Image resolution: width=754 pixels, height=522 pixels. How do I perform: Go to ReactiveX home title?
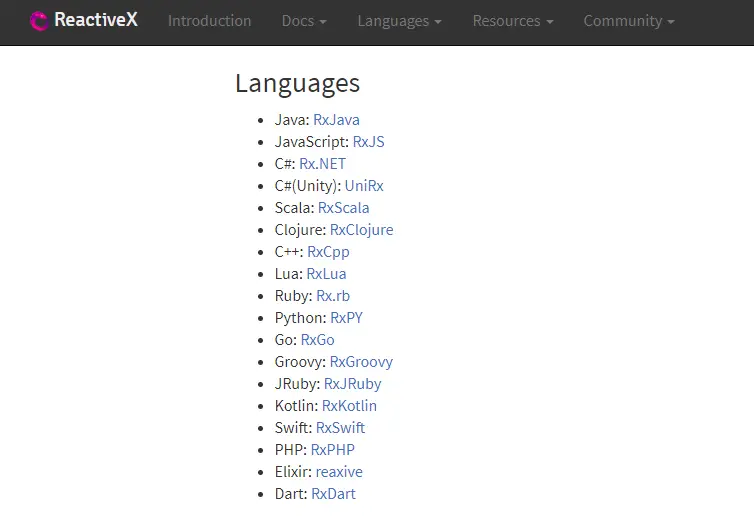[x=96, y=20]
